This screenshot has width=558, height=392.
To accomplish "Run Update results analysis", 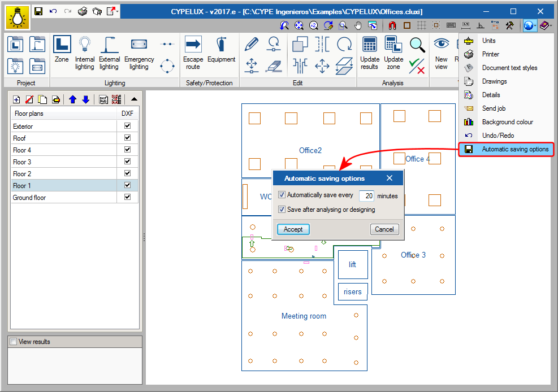I will tap(370, 51).
